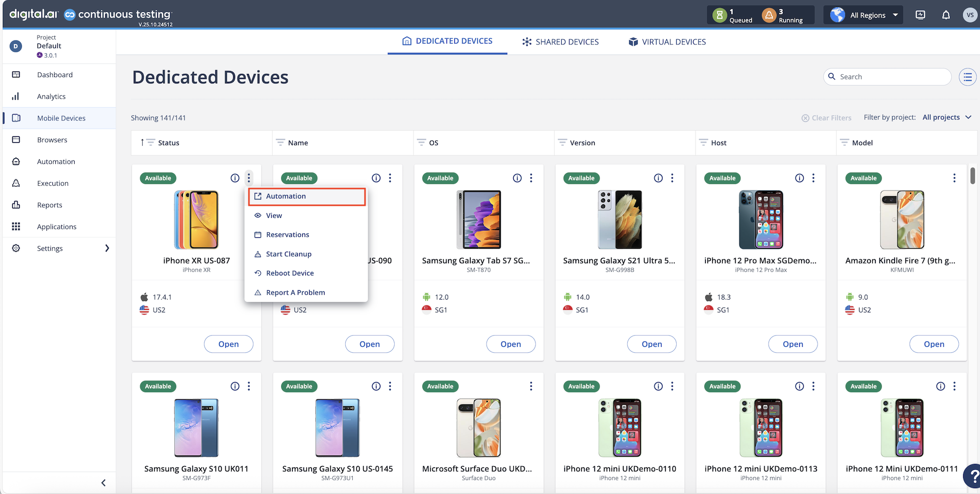
Task: Expand the Filter by project dropdown
Action: pos(946,117)
